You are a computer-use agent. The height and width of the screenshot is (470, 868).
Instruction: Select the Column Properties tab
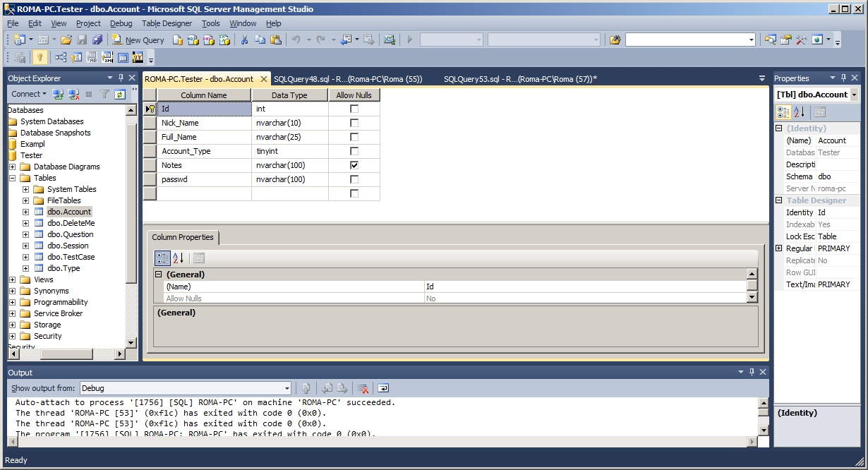183,237
